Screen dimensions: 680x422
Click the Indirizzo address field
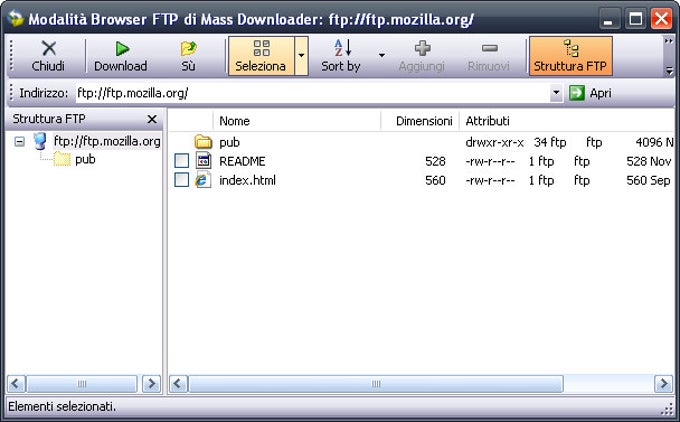tap(312, 93)
